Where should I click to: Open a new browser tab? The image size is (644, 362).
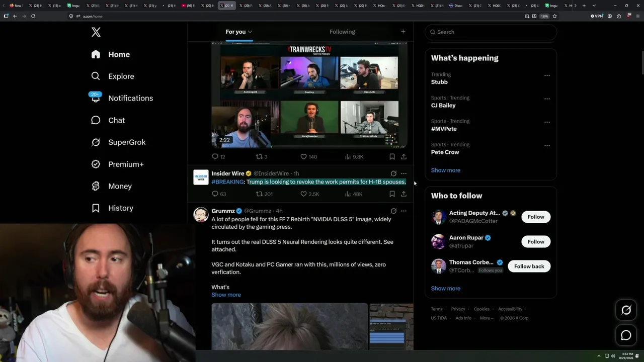click(x=584, y=6)
